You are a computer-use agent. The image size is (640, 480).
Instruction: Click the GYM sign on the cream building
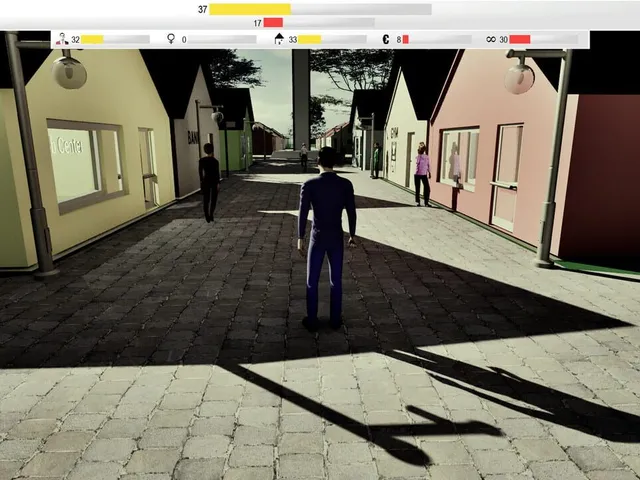[x=394, y=133]
